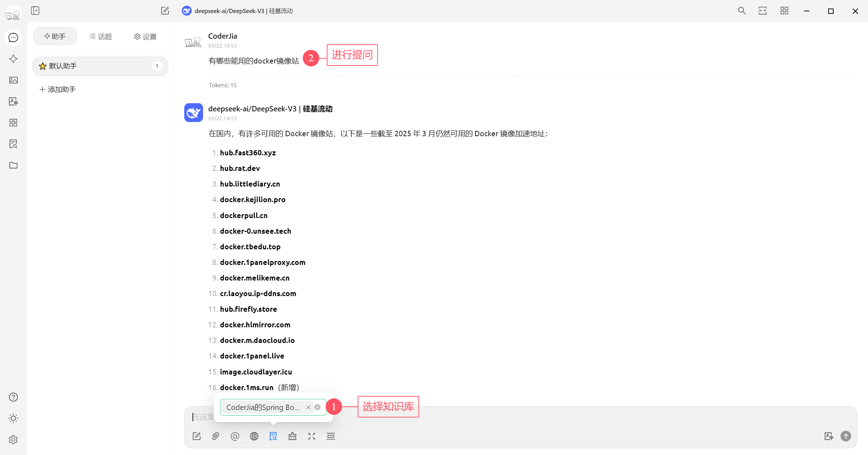Send the message with the arrow button
Image resolution: width=868 pixels, height=455 pixels.
pos(846,436)
